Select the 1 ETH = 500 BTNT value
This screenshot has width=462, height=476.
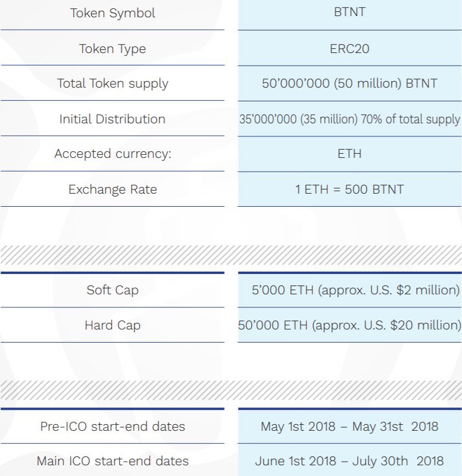349,189
